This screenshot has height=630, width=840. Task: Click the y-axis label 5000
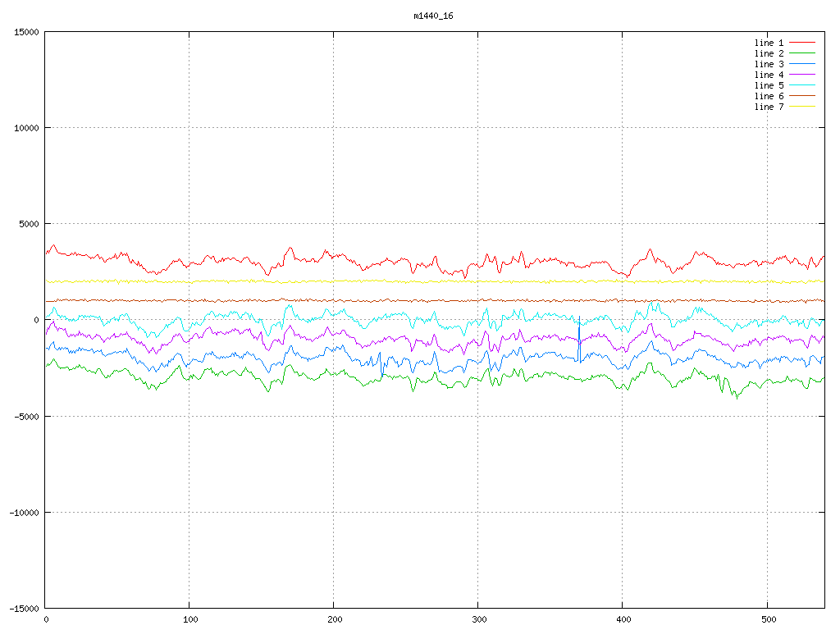[x=29, y=224]
